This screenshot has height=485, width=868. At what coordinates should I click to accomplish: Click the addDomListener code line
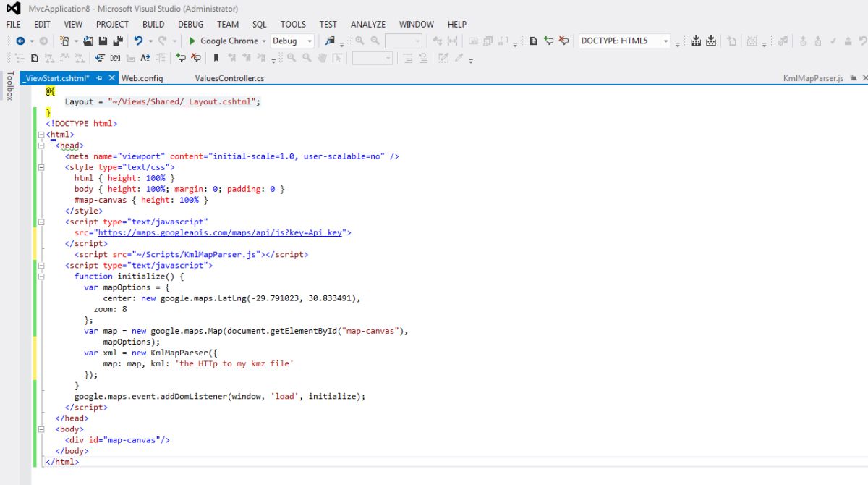point(220,397)
